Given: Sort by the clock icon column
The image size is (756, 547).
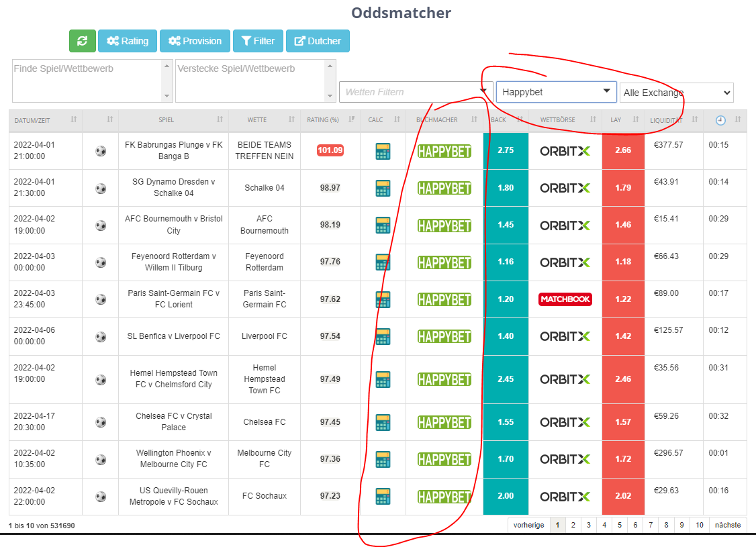Looking at the screenshot, I should point(725,120).
